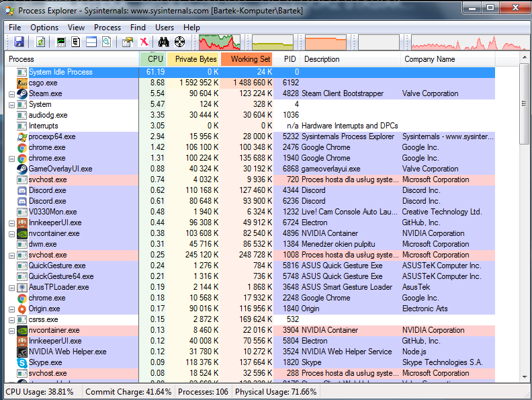Open Properties toolbar icon

click(127, 42)
